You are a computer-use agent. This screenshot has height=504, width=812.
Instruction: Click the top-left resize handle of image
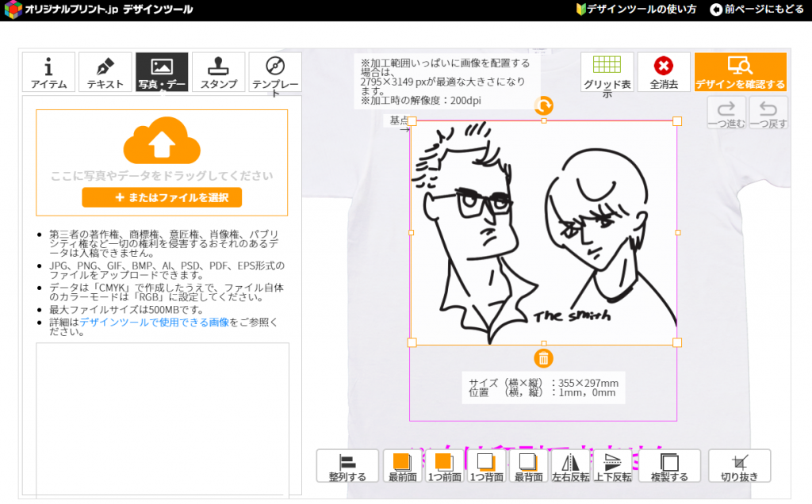(x=412, y=121)
